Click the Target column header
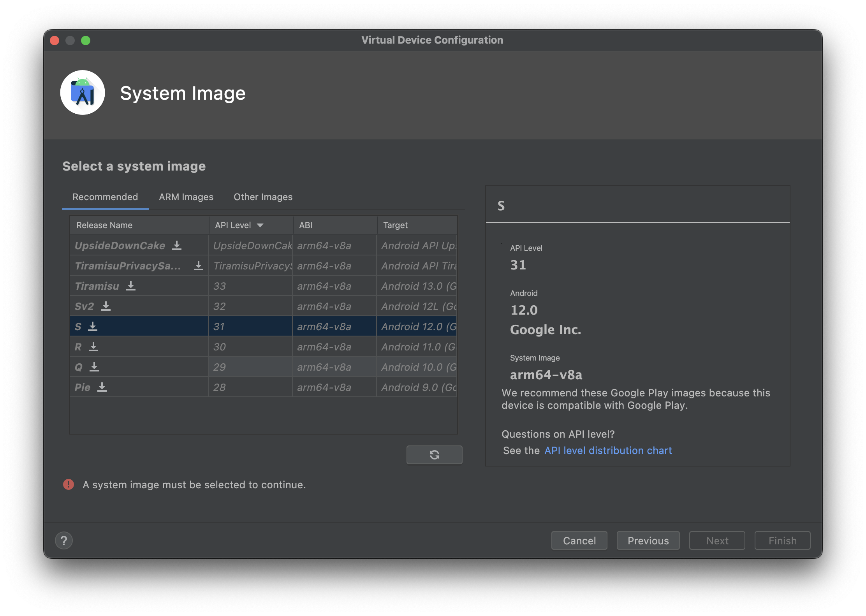 [417, 225]
